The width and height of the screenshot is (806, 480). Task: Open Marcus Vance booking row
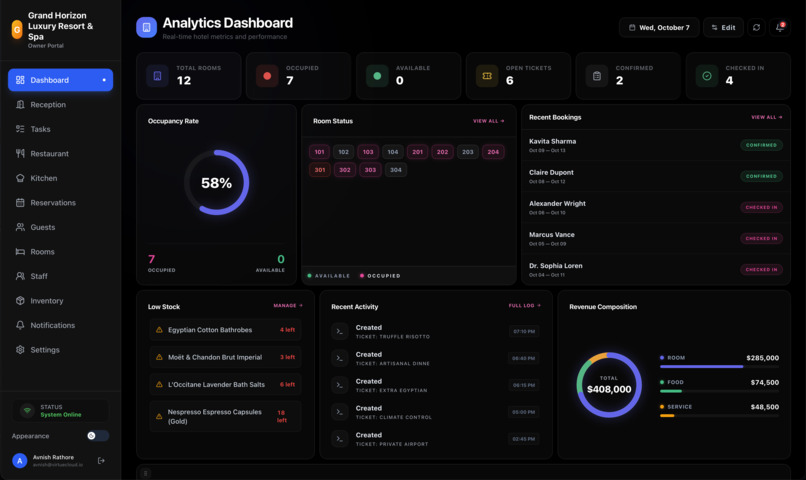tap(656, 238)
